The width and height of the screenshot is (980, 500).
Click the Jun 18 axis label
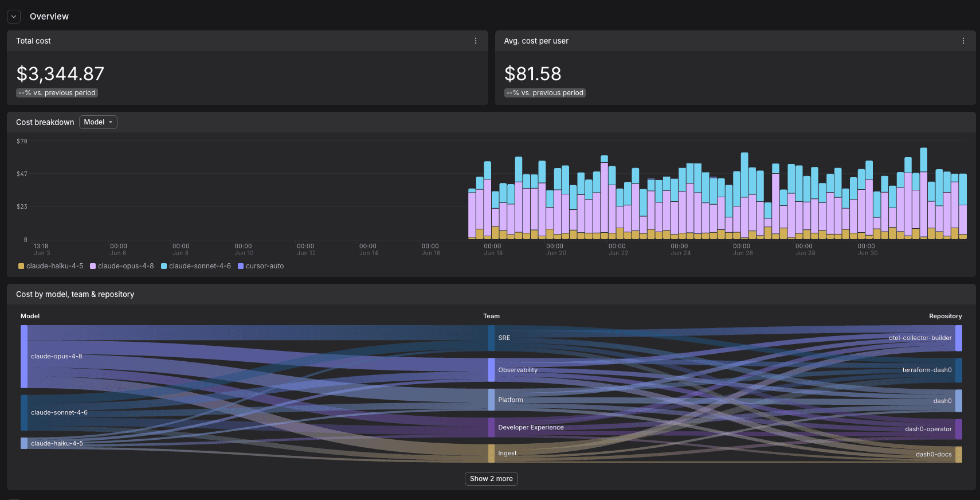pos(493,253)
